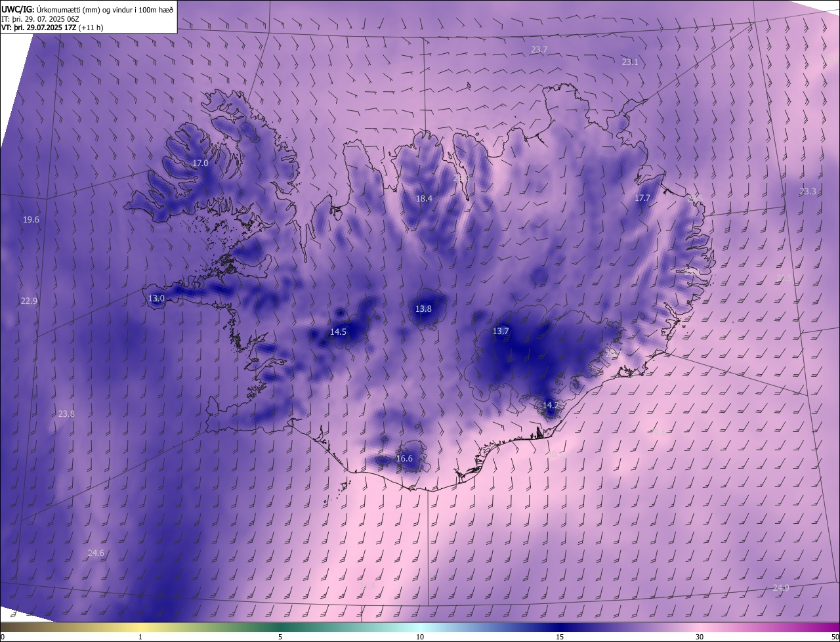Viewport: 840px width, 642px height.
Task: Click the colour scale tick labelled 0
Action: click(3, 637)
